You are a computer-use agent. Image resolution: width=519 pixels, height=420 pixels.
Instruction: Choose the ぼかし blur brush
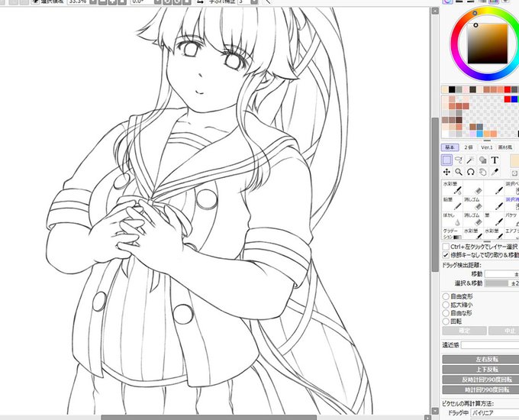[x=452, y=219]
